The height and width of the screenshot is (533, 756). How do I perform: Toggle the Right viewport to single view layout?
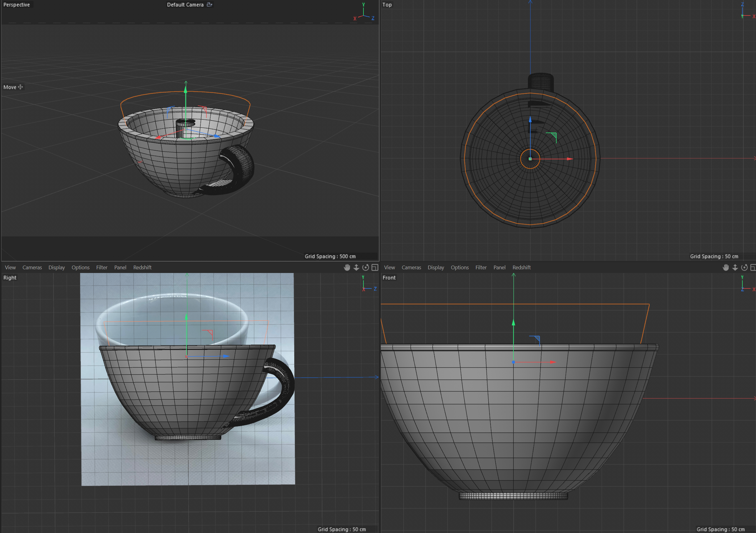375,267
